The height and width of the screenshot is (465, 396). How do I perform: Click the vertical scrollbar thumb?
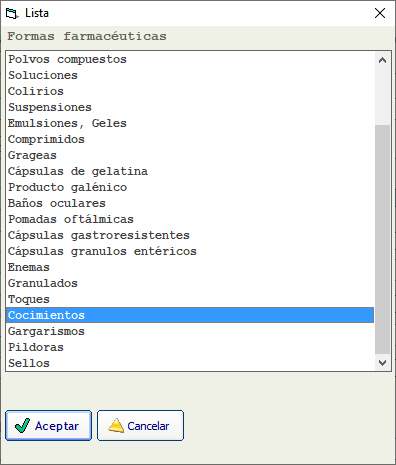click(x=382, y=239)
